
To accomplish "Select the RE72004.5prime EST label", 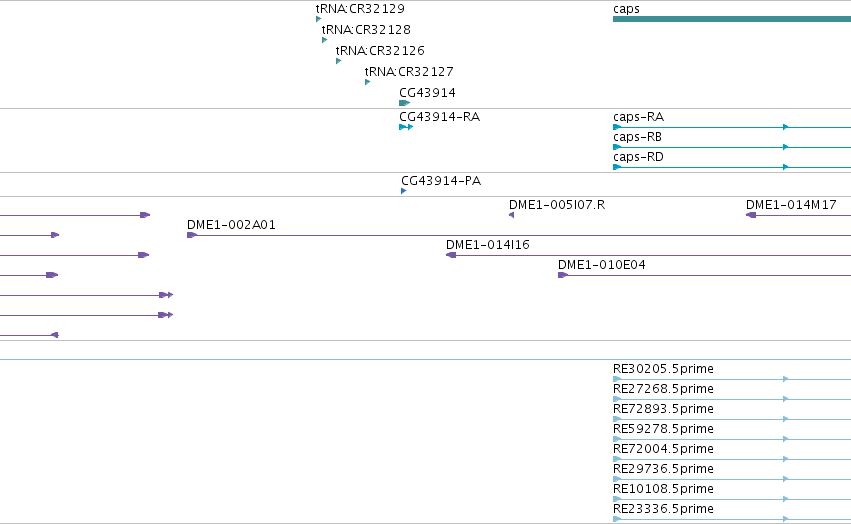I will point(663,449).
